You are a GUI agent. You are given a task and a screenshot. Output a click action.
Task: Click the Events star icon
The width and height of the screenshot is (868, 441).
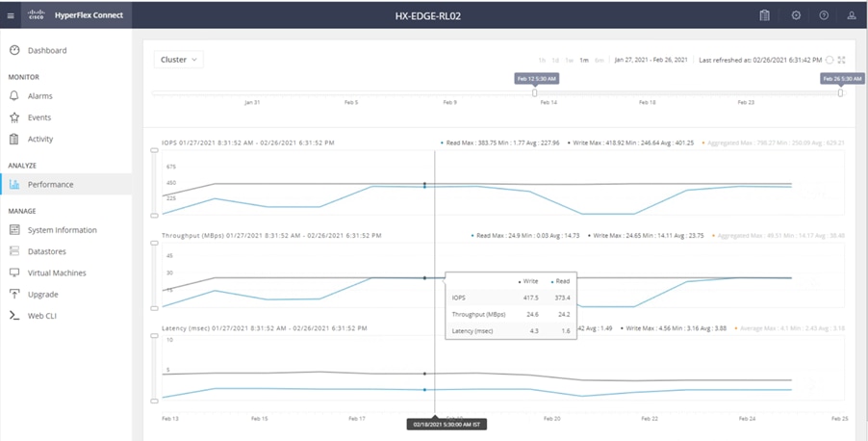click(15, 117)
